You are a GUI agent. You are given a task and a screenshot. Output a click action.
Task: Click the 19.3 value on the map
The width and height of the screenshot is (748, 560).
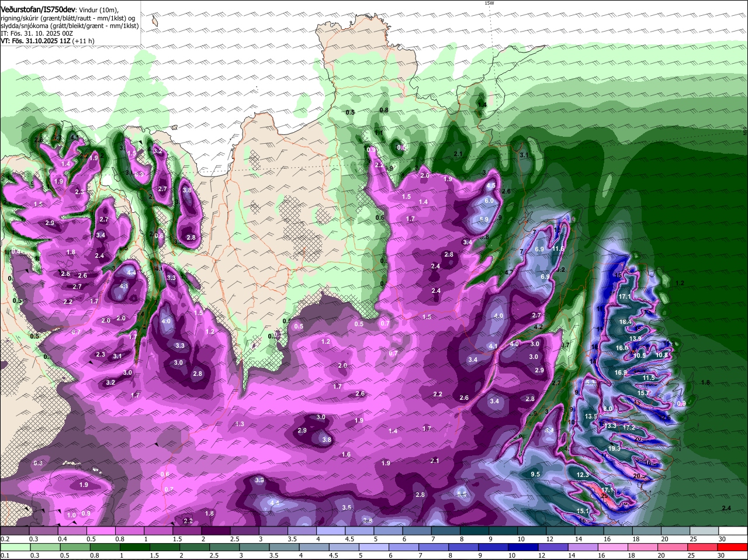tap(614, 448)
